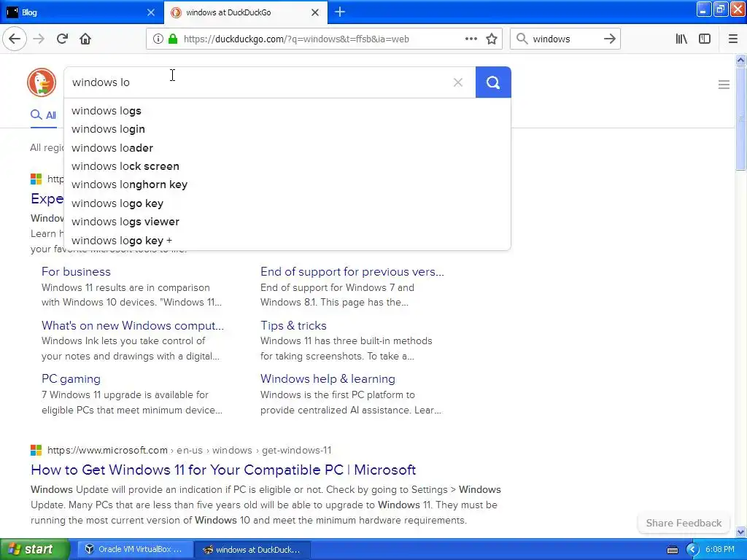Click the Microsoft favicon of get-windows-11 result
Image resolution: width=747 pixels, height=560 pixels.
point(36,450)
